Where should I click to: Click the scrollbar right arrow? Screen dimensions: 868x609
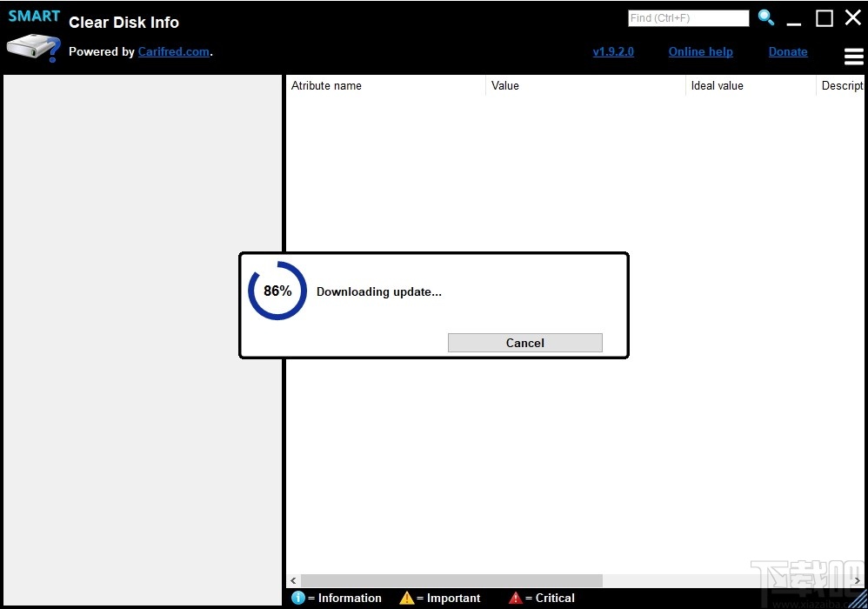857,580
